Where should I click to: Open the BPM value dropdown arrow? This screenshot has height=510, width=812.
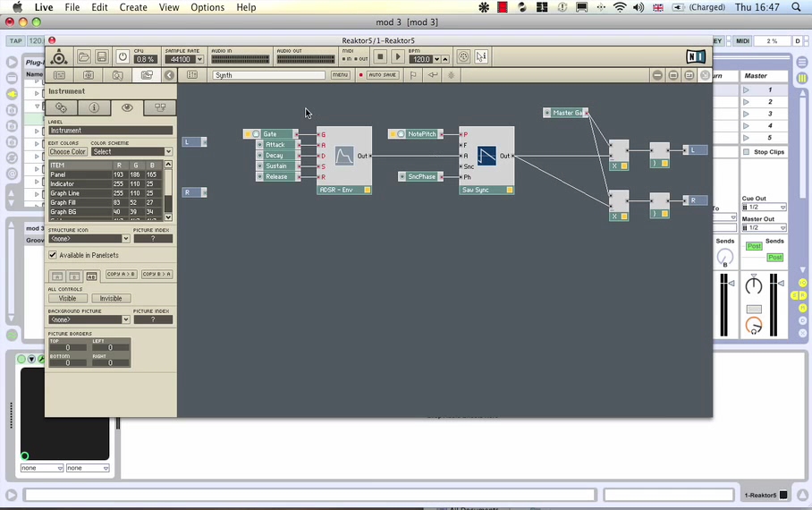tap(436, 60)
